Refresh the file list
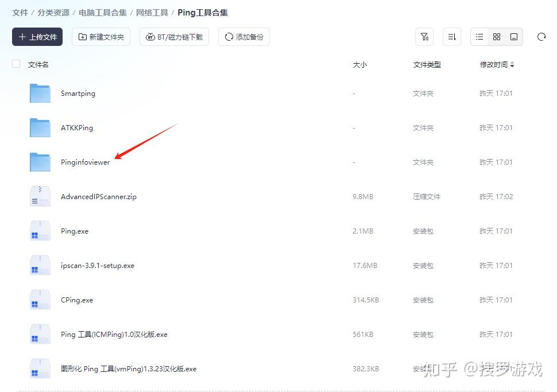 pyautogui.click(x=541, y=36)
